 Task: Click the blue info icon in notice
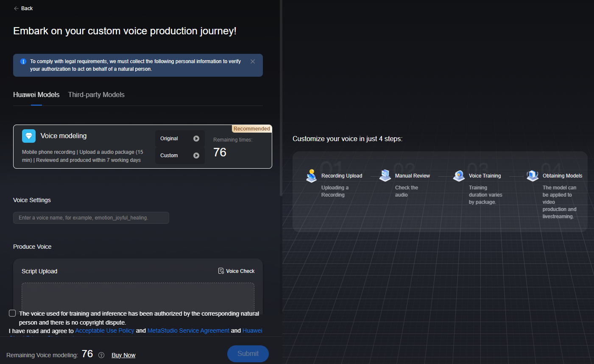tap(23, 61)
